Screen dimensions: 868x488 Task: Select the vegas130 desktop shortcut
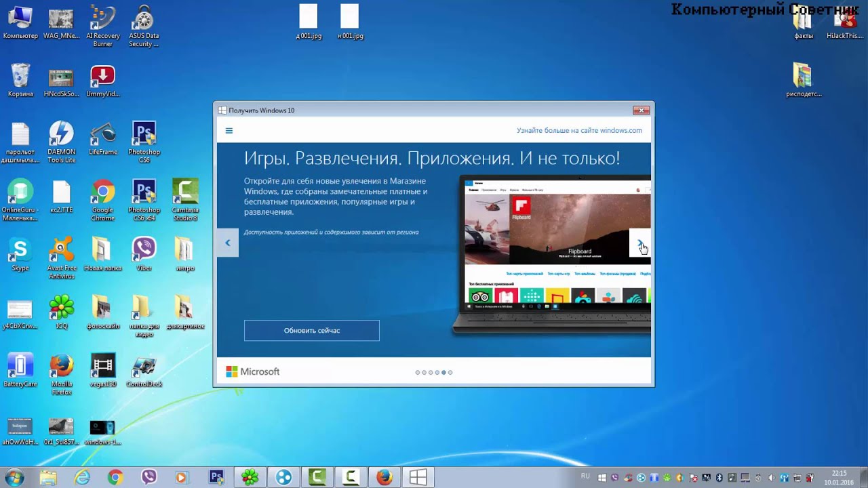point(103,370)
